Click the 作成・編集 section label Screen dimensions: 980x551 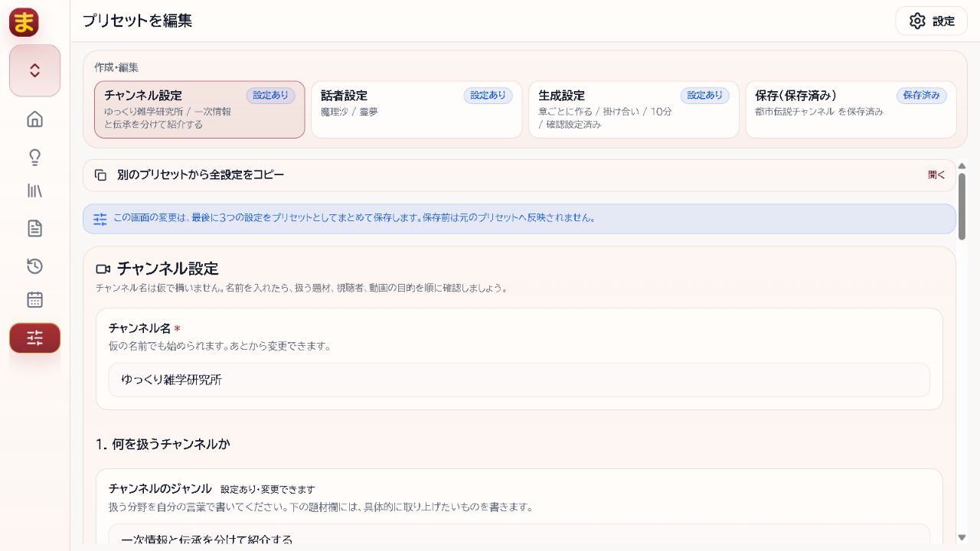coord(116,67)
